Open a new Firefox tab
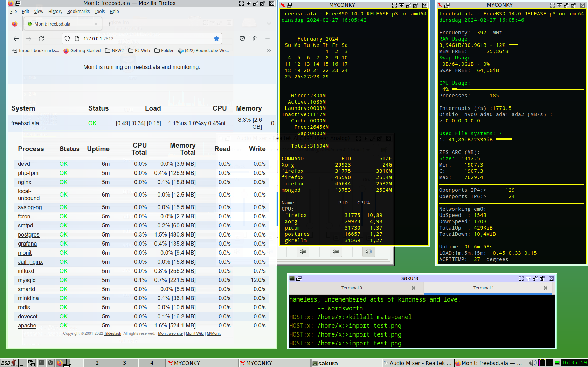 [x=109, y=24]
